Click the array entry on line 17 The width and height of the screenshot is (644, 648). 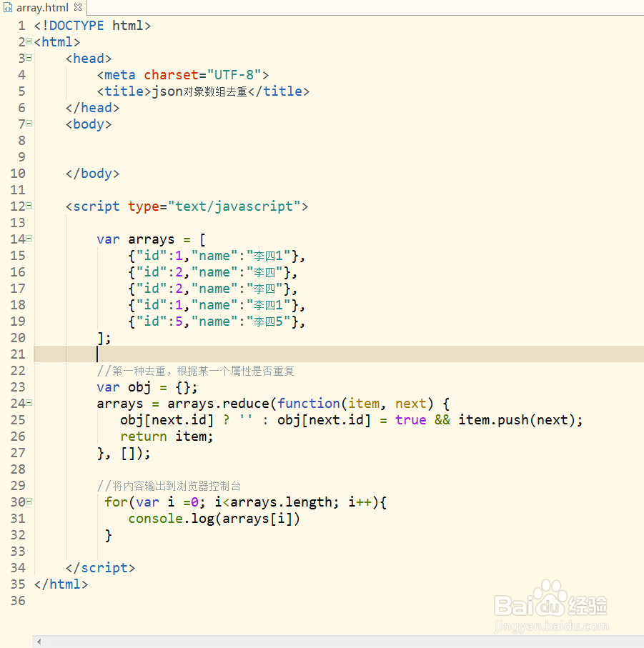pos(212,289)
